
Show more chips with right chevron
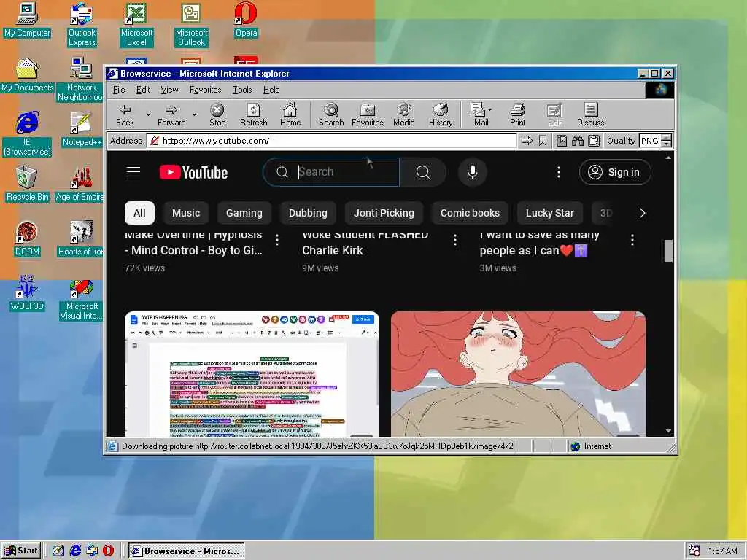pyautogui.click(x=642, y=213)
